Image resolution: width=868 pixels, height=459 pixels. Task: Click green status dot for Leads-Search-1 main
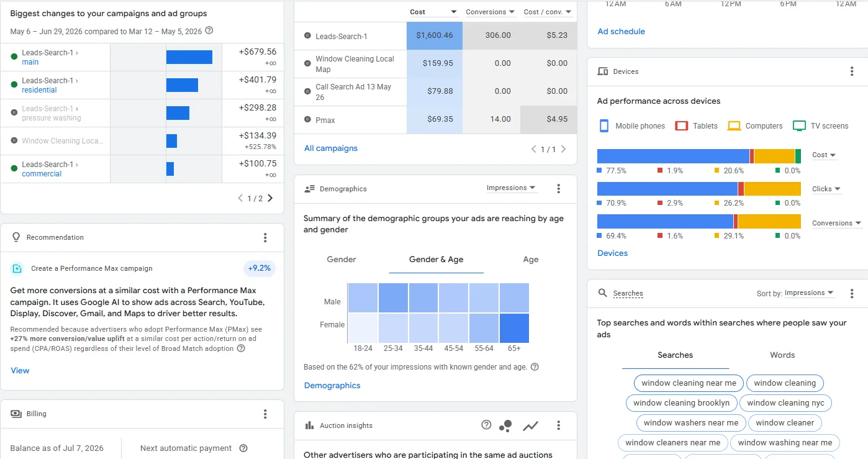click(x=14, y=57)
